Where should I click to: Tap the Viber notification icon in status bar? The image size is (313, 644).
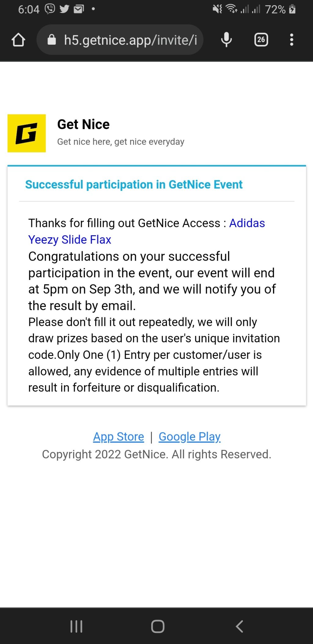[x=50, y=9]
